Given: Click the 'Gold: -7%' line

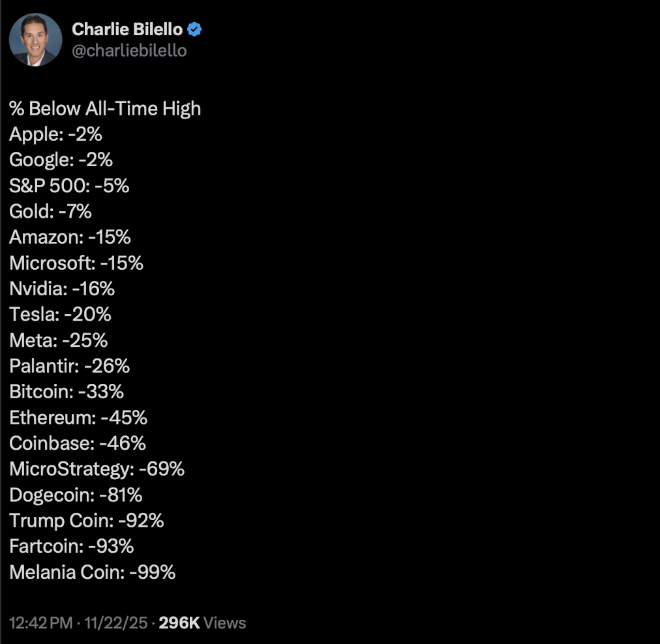Looking at the screenshot, I should (50, 211).
